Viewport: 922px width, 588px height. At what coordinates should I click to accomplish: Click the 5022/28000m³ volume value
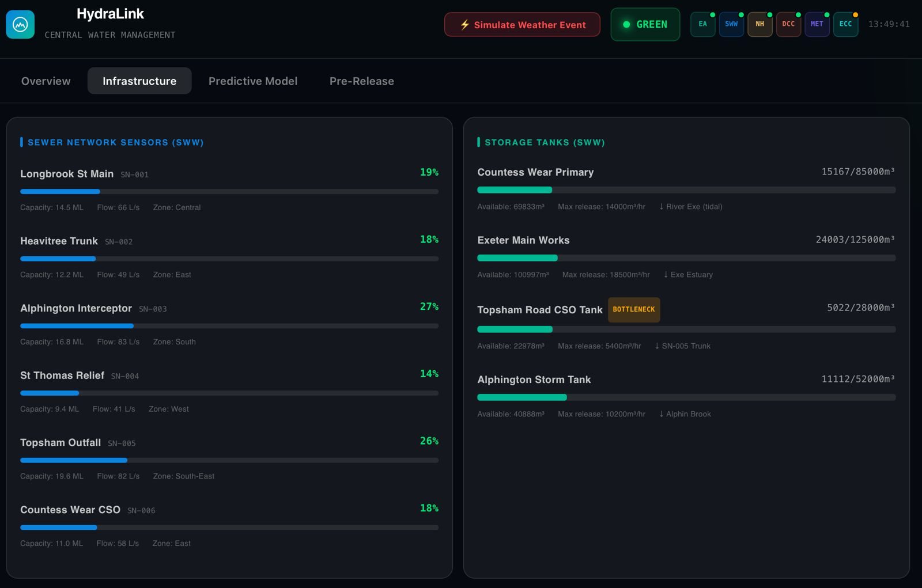pyautogui.click(x=861, y=308)
